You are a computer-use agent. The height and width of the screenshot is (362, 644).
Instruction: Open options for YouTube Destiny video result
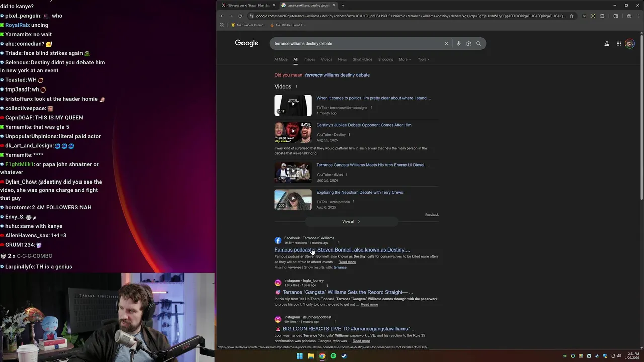(x=349, y=134)
